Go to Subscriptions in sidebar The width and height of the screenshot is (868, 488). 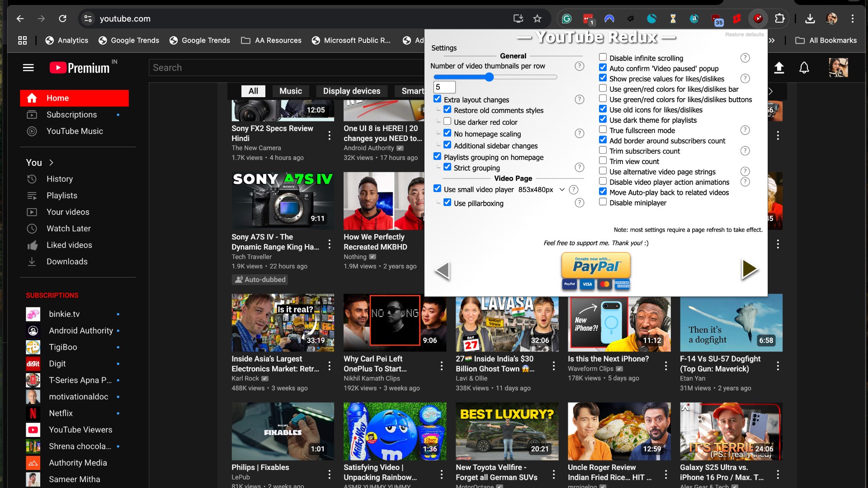(x=71, y=115)
